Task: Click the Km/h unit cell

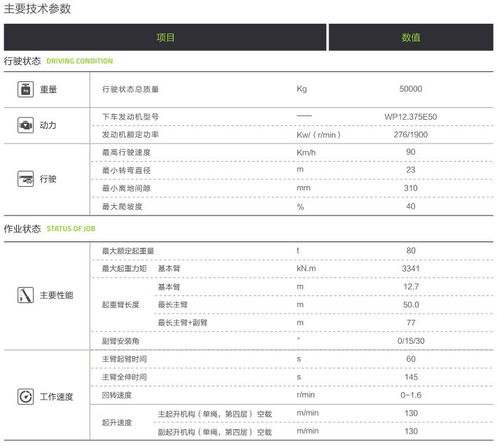Action: pyautogui.click(x=306, y=153)
